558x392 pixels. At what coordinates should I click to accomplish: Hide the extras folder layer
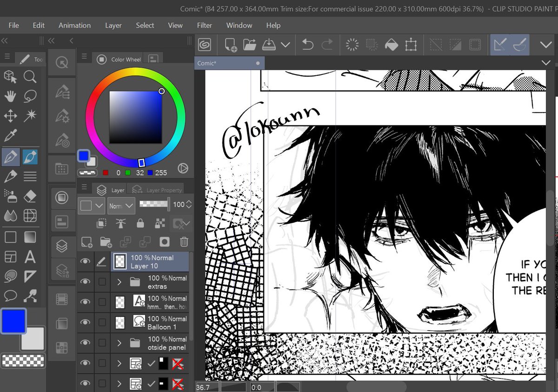[x=85, y=282]
